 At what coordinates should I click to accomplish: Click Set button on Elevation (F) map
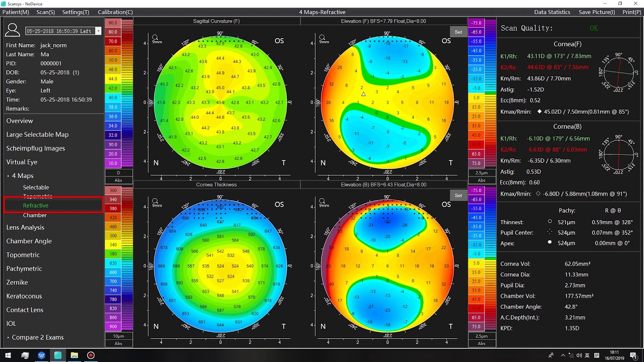pos(458,32)
